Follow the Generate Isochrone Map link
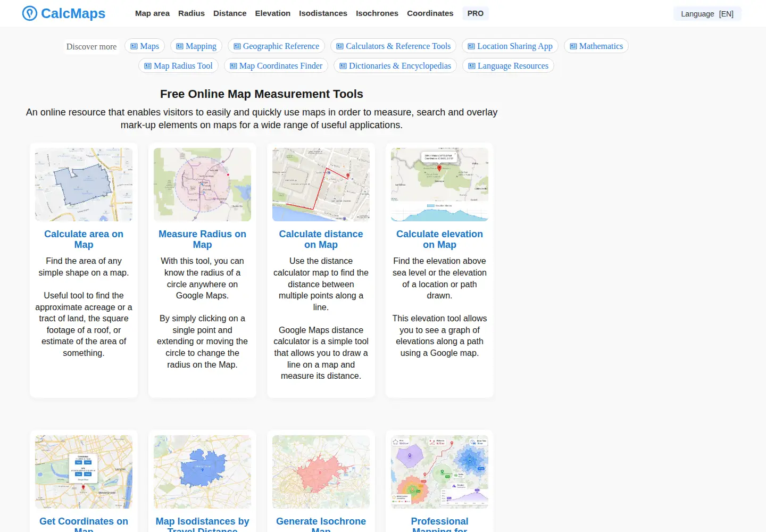The image size is (766, 532). 321,524
